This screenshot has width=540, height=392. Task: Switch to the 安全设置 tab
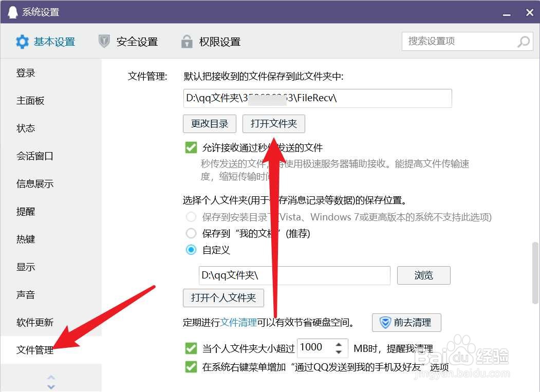pyautogui.click(x=128, y=42)
